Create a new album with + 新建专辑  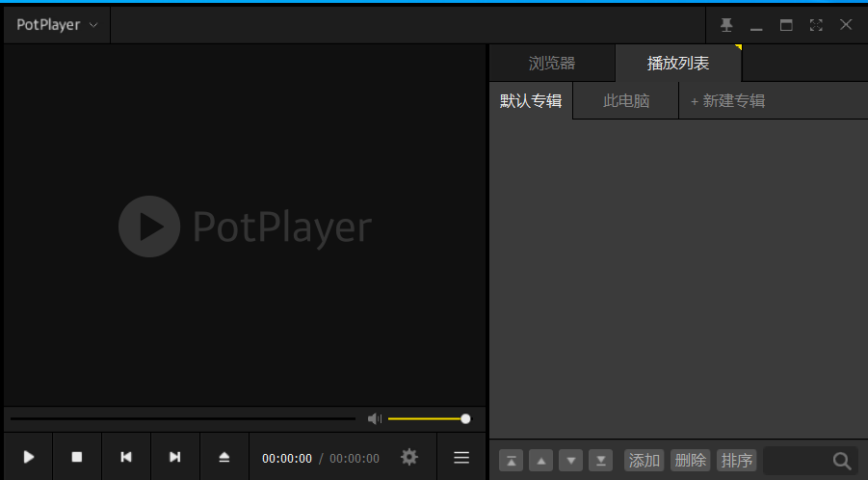(728, 101)
